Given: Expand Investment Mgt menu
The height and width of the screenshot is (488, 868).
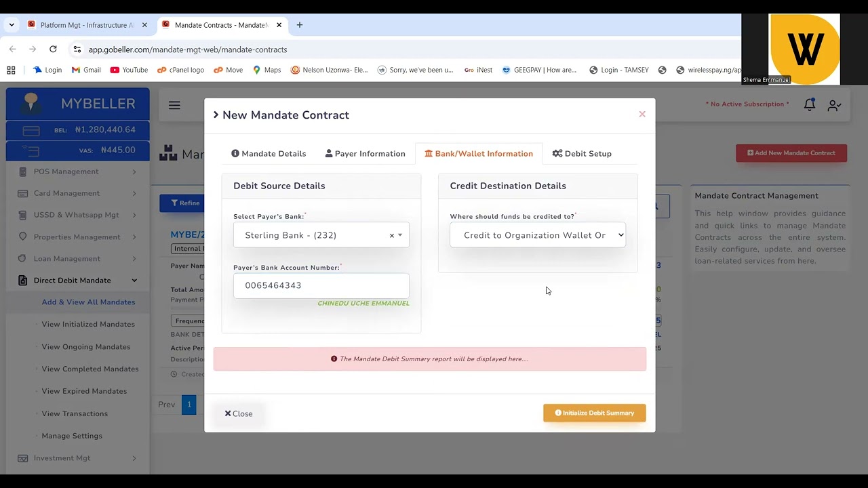Looking at the screenshot, I should (78, 458).
